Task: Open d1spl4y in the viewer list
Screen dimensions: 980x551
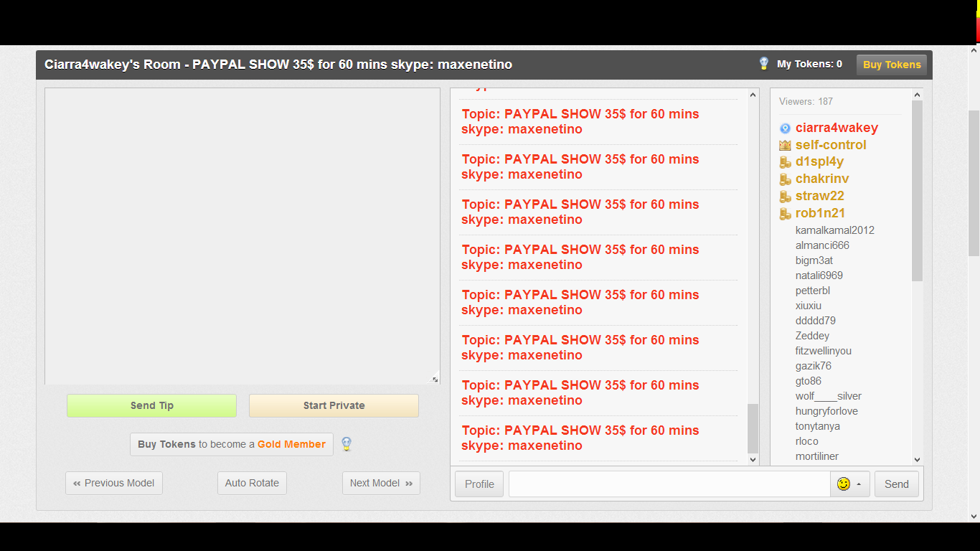Action: click(819, 162)
